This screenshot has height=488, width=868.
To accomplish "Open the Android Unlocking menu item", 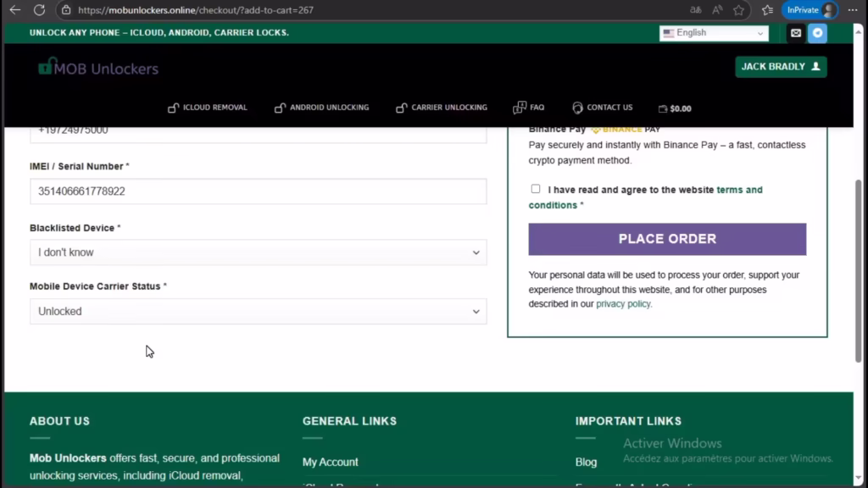I will coord(321,108).
